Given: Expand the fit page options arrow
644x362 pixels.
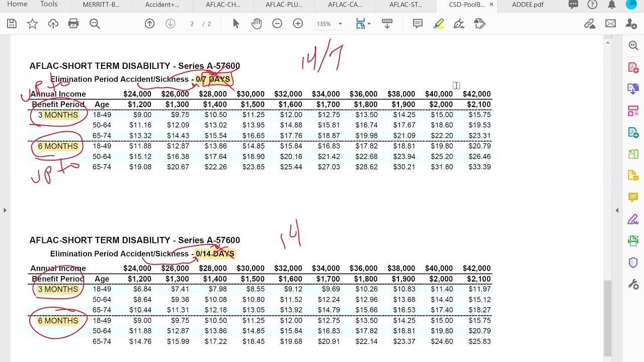Looking at the screenshot, I should click(x=369, y=24).
